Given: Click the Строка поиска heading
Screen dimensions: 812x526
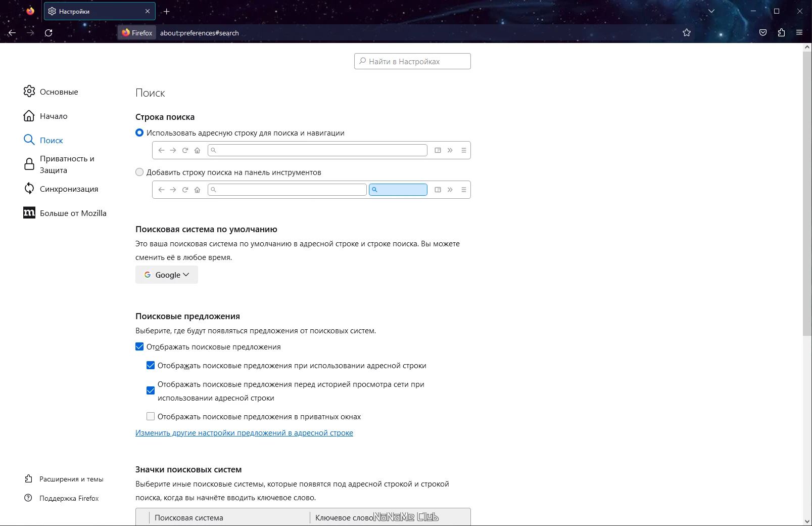Looking at the screenshot, I should click(165, 117).
